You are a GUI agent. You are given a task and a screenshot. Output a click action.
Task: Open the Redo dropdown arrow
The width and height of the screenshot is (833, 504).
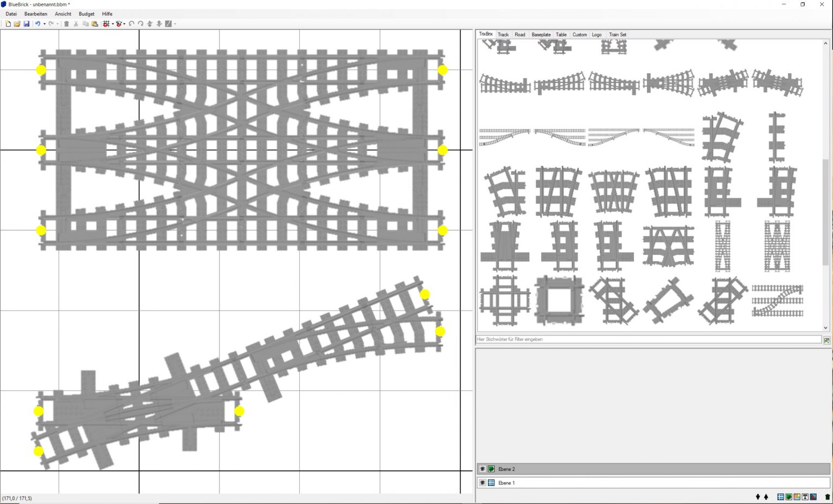[x=57, y=24]
